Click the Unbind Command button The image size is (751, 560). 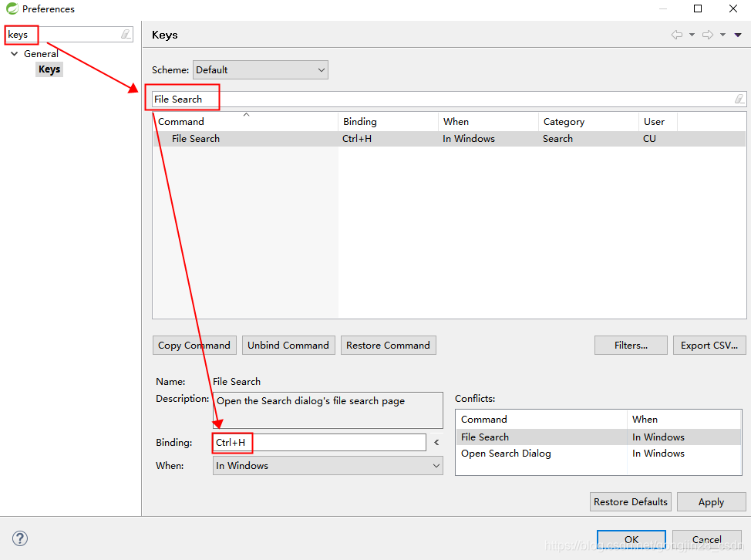(x=288, y=346)
